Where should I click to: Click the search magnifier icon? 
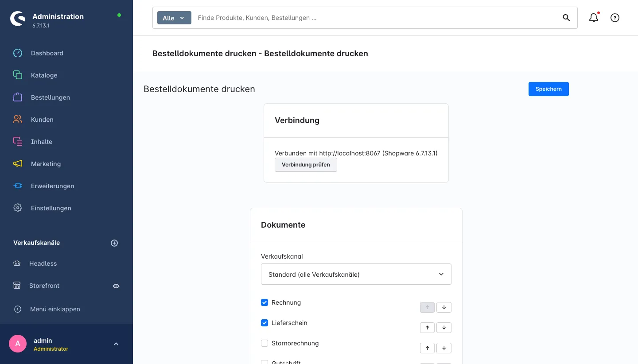[566, 18]
